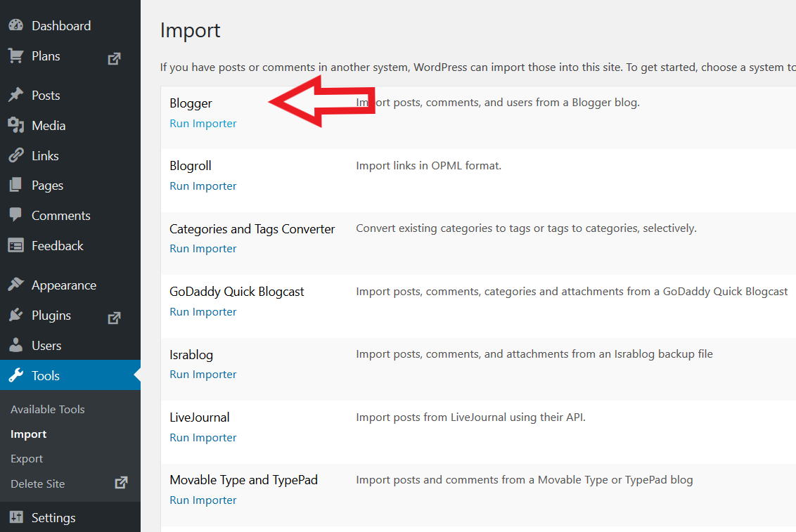Click the Blogger importer name

(191, 103)
